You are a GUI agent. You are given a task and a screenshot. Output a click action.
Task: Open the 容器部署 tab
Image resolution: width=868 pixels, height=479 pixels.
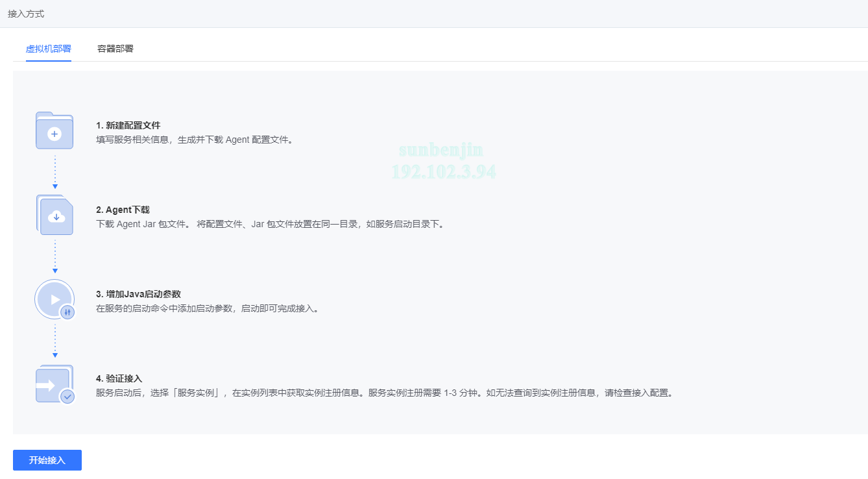[x=115, y=49]
